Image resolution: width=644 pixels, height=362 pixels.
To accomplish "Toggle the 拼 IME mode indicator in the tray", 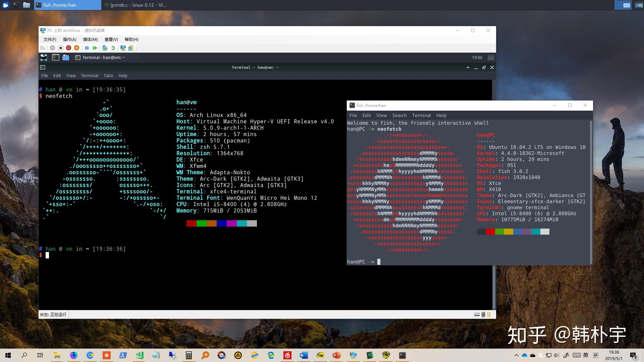I will (x=596, y=355).
